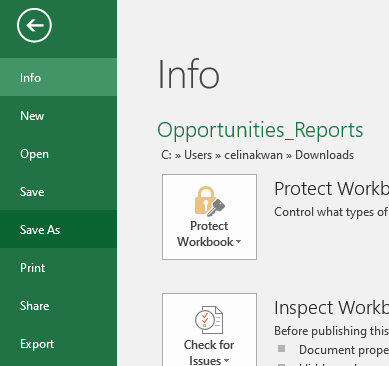Click the Users folder in the file path
The width and height of the screenshot is (389, 366).
pos(198,155)
